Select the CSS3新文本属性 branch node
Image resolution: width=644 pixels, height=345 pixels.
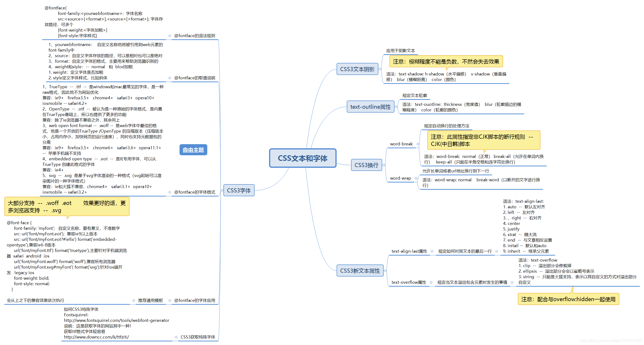[360, 271]
